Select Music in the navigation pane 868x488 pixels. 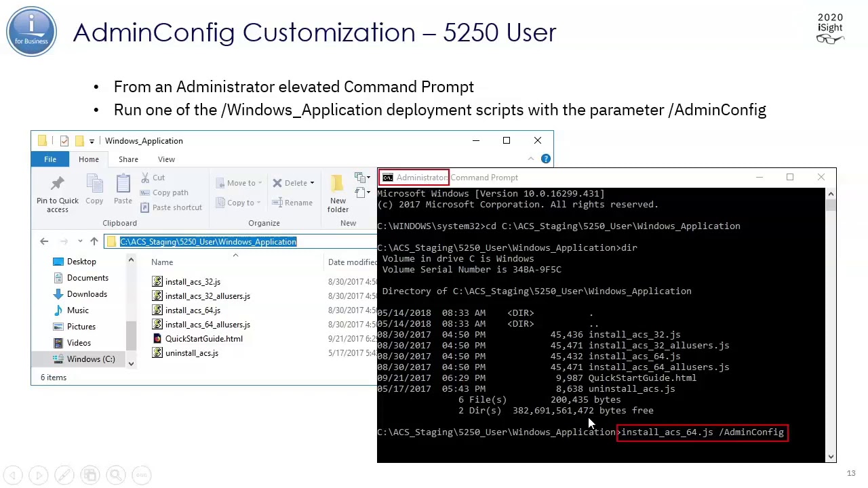(x=77, y=310)
